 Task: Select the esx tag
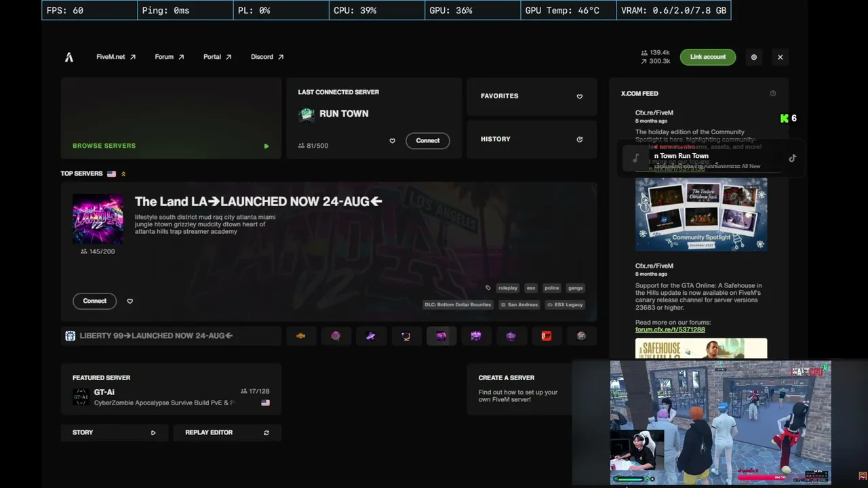coord(531,288)
